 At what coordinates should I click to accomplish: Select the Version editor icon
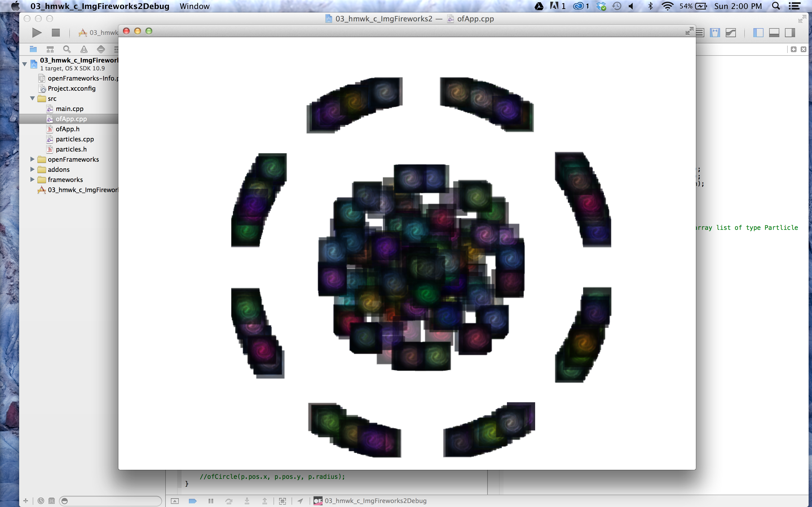coord(731,33)
